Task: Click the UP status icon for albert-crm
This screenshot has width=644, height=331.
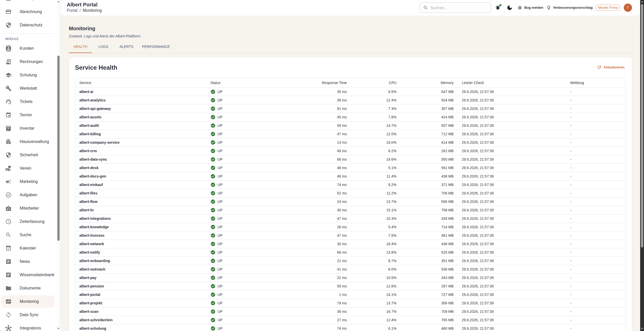Action: [213, 151]
